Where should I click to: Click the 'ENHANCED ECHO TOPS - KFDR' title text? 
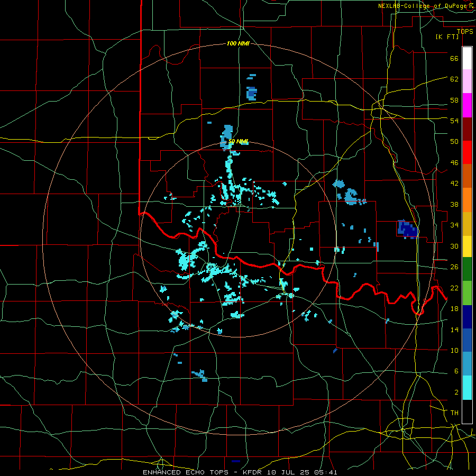click(202, 472)
